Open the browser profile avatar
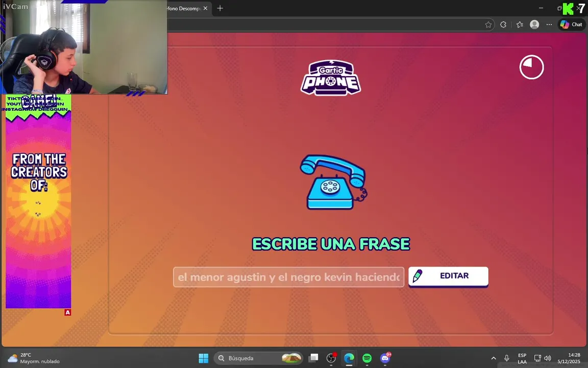The height and width of the screenshot is (368, 588). click(534, 25)
